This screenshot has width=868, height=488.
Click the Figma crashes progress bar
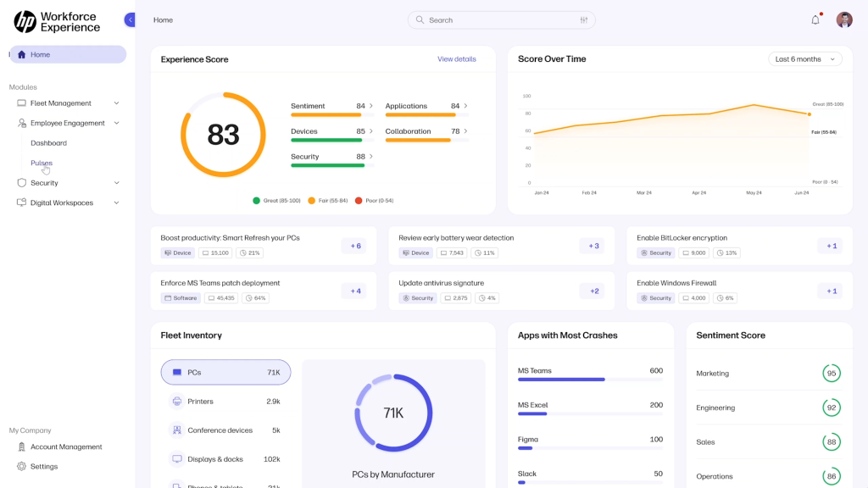coord(590,448)
